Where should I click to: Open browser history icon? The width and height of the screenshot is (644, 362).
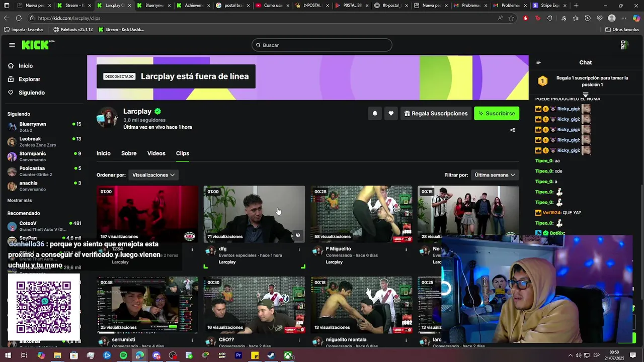tap(588, 18)
